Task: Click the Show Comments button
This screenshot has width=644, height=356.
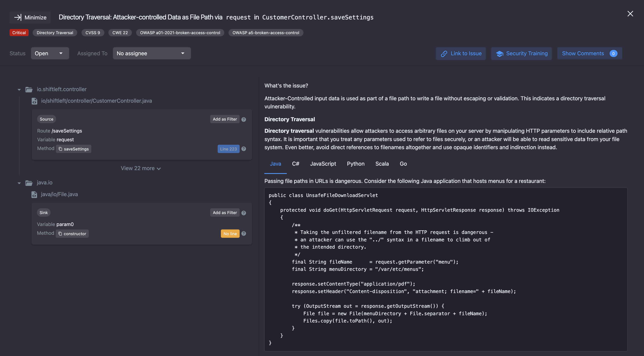Action: (589, 53)
